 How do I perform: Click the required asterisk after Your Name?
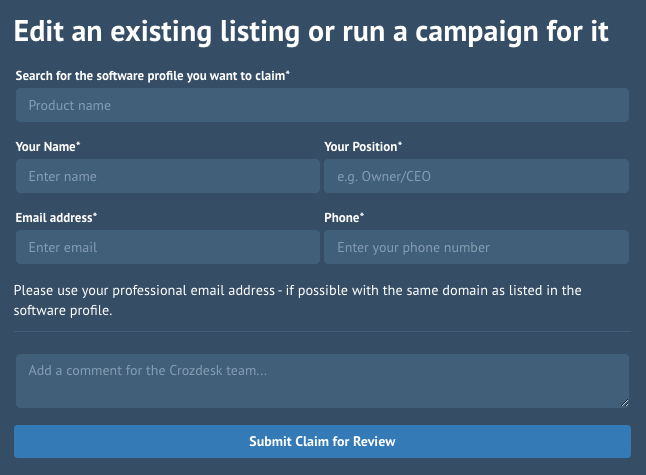[x=78, y=144]
